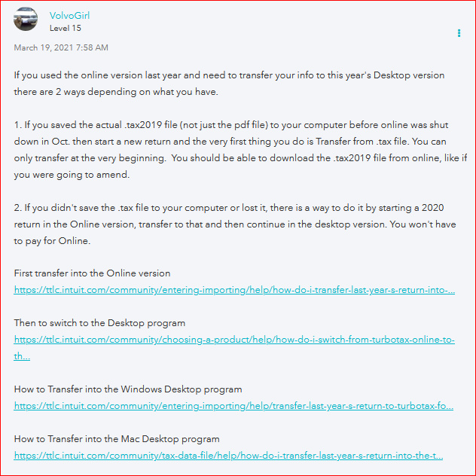Click the "you were going to amend." line
476x476 pixels.
[72, 175]
